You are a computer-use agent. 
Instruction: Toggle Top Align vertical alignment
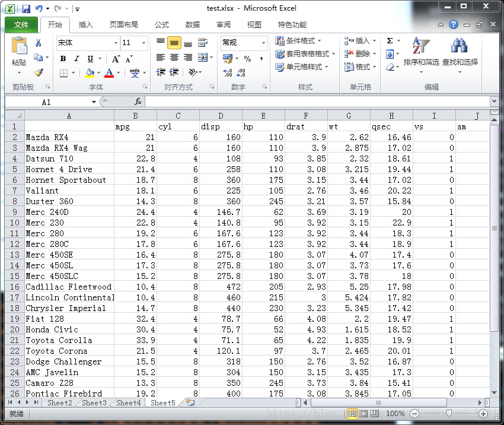point(161,43)
